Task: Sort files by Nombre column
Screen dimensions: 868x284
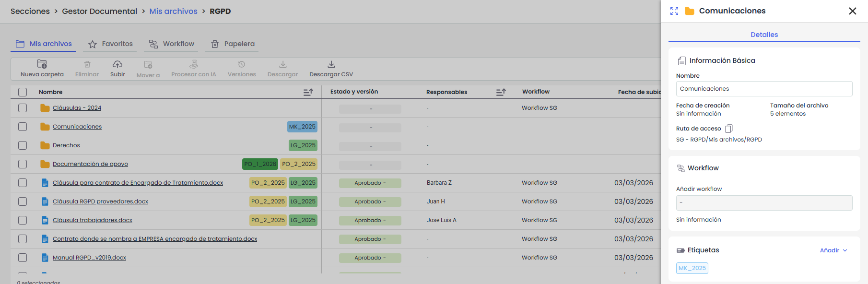Action: point(308,92)
